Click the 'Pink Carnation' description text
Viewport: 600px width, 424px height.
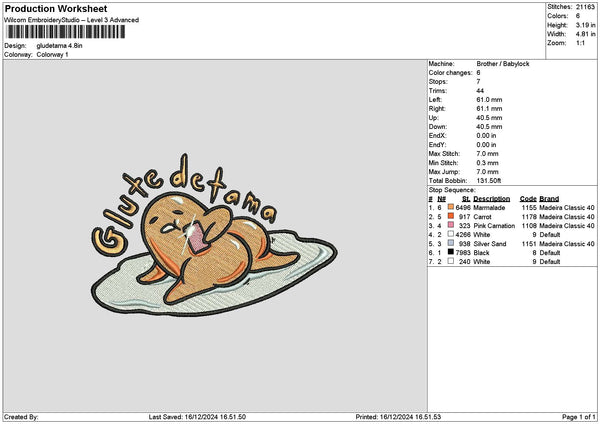(494, 225)
